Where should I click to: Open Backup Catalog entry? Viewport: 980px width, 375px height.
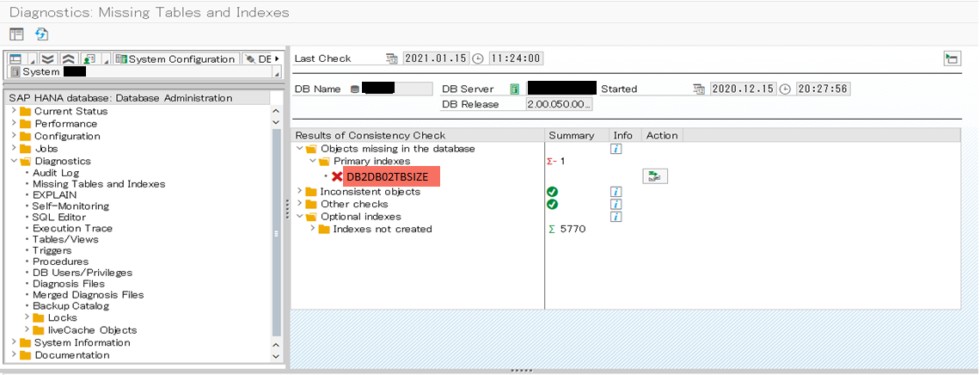(x=70, y=305)
